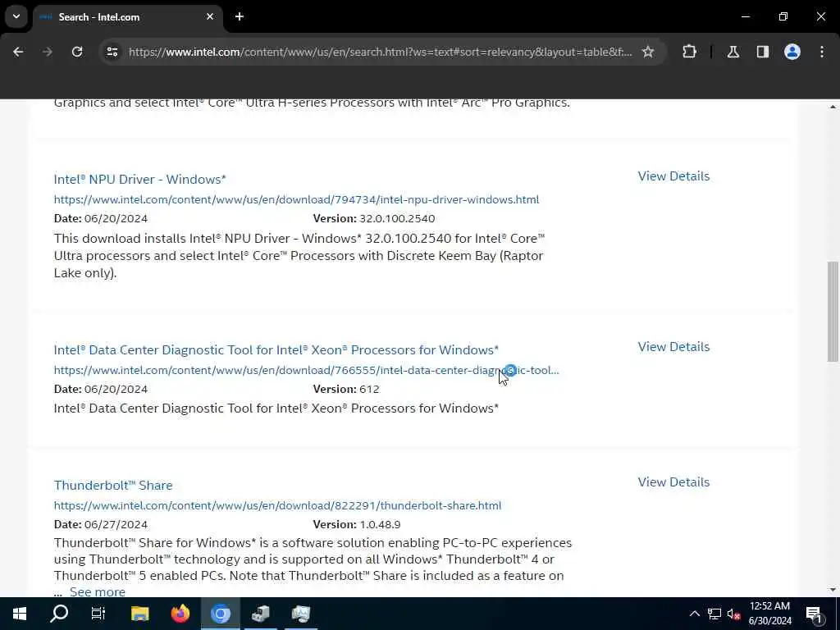The height and width of the screenshot is (630, 840).
Task: Expand the tab search dropdown
Action: (16, 16)
